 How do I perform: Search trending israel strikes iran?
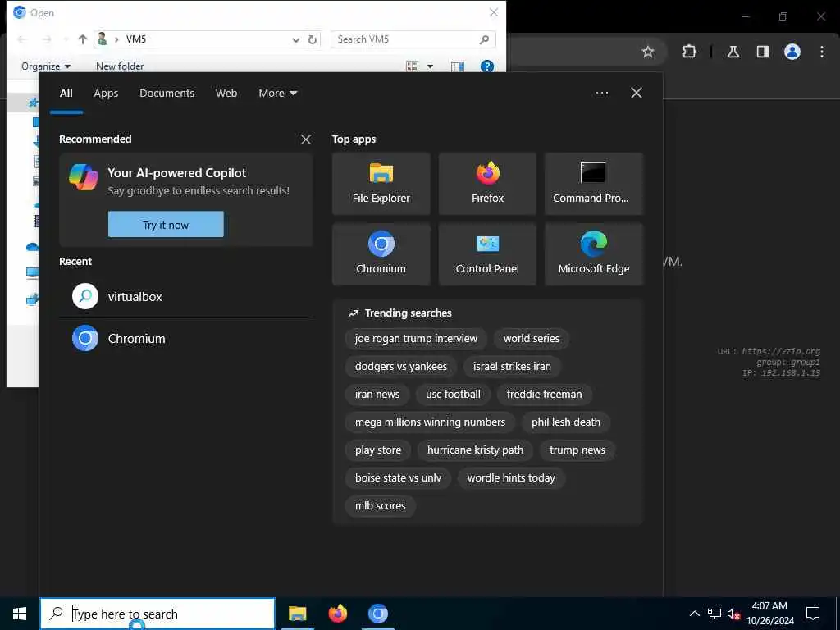tap(512, 367)
